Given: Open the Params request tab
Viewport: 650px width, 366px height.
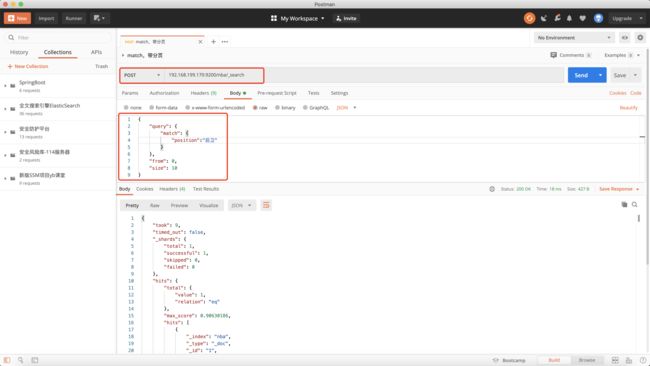Looking at the screenshot, I should 130,93.
